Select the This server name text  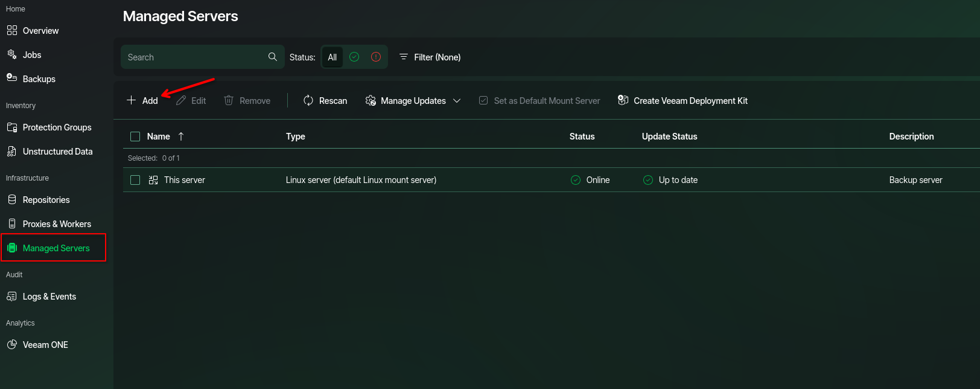pos(185,180)
